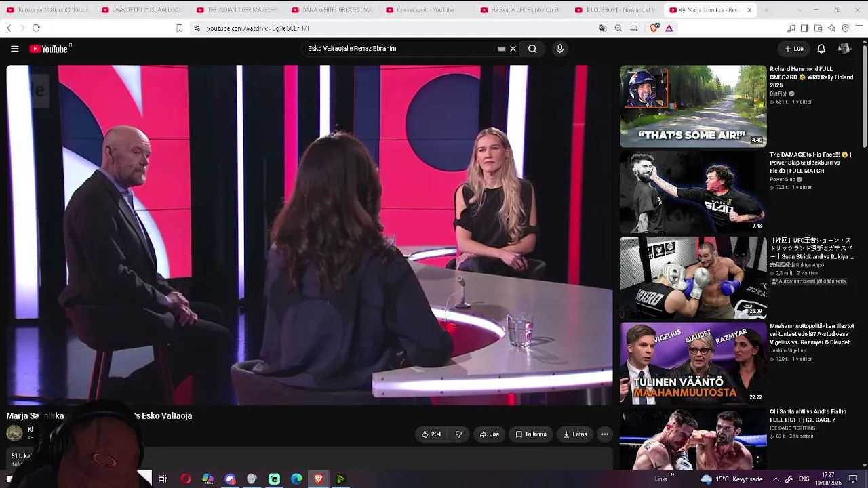Viewport: 868px width, 488px height.
Task: Open the ICE CAGE FIGHTING channel link
Action: click(x=793, y=428)
